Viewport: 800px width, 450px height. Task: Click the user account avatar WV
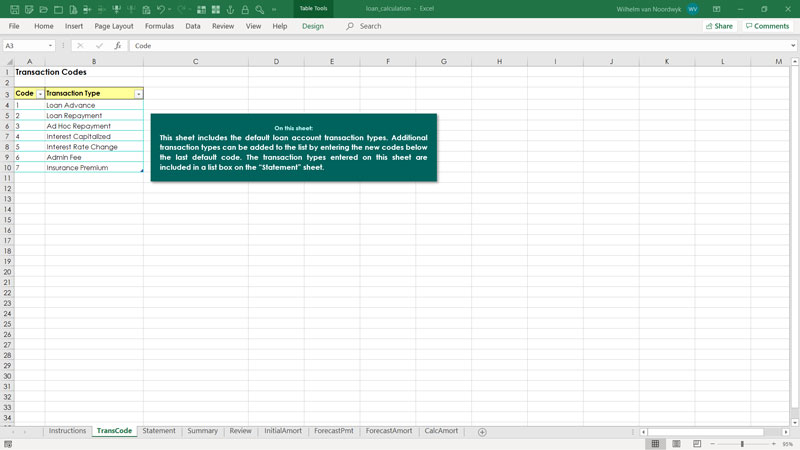(693, 9)
